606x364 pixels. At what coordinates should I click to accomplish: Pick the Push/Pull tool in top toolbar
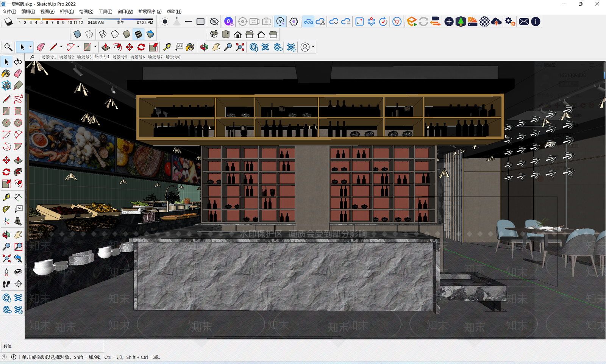[x=106, y=47]
